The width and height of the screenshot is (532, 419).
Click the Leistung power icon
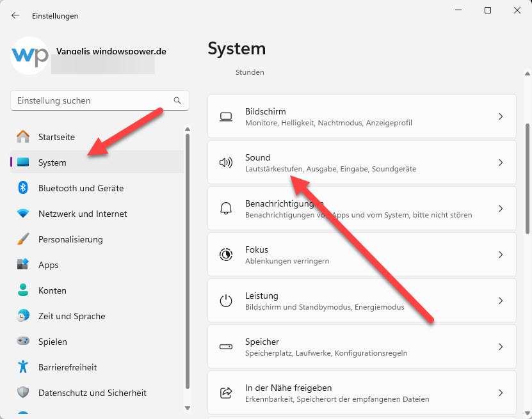tap(226, 301)
